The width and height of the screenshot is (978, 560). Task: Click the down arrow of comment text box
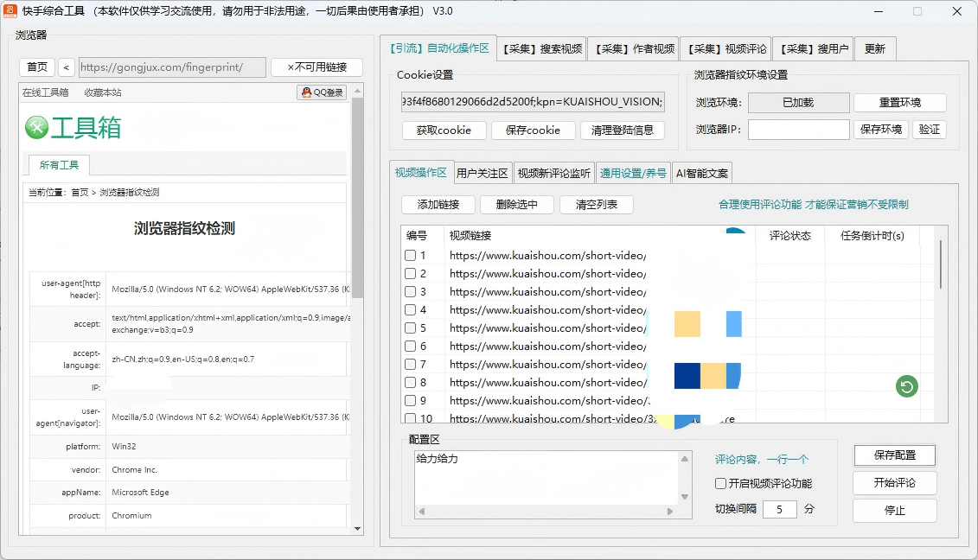pos(684,497)
